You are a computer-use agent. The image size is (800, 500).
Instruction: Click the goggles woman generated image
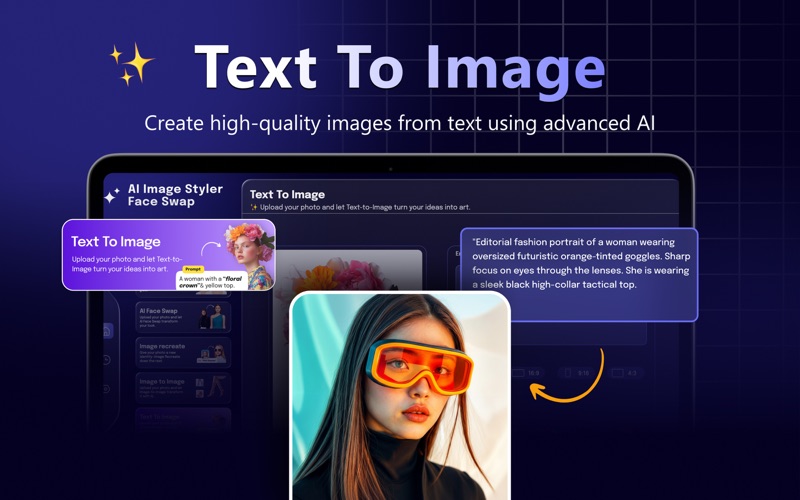[400, 396]
